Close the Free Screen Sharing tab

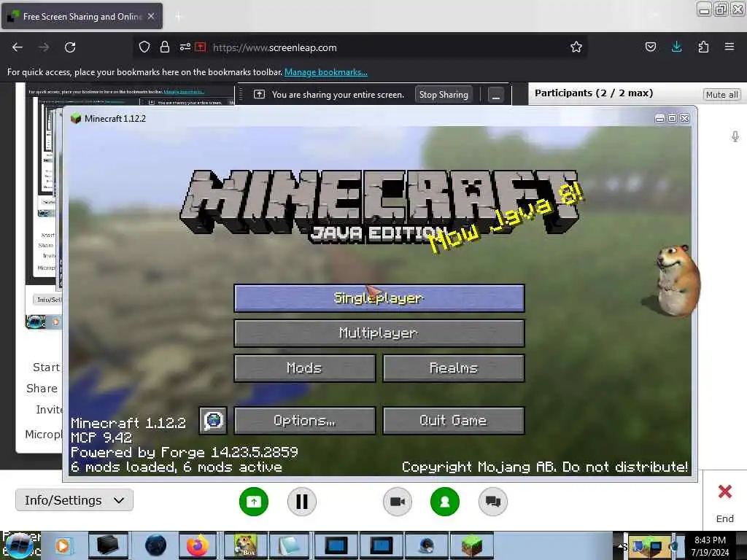(151, 16)
